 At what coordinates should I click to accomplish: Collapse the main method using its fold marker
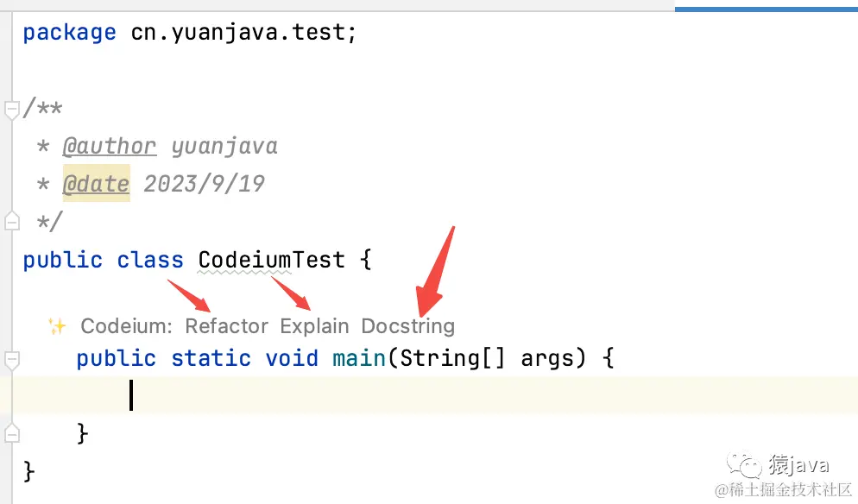click(11, 358)
